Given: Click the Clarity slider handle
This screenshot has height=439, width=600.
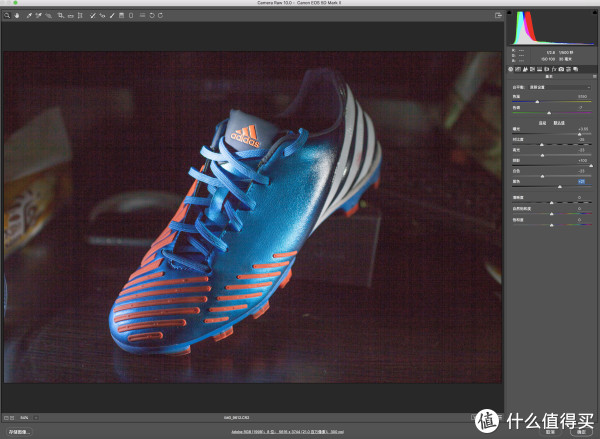Looking at the screenshot, I should (551, 202).
